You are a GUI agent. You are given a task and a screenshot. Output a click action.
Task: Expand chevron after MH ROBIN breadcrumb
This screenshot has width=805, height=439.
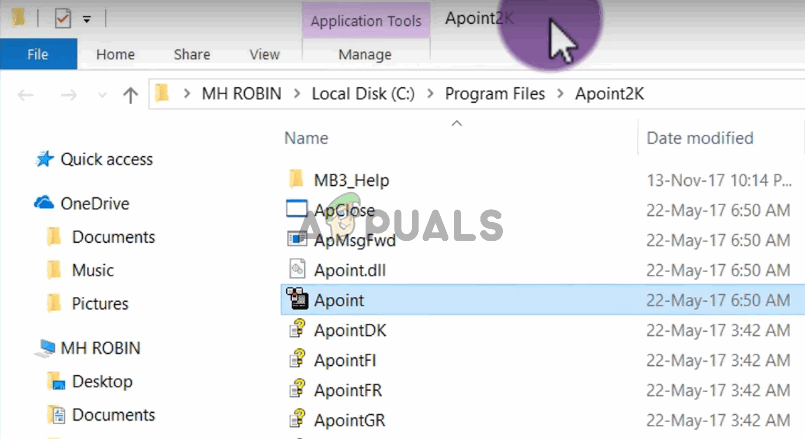[x=297, y=94]
